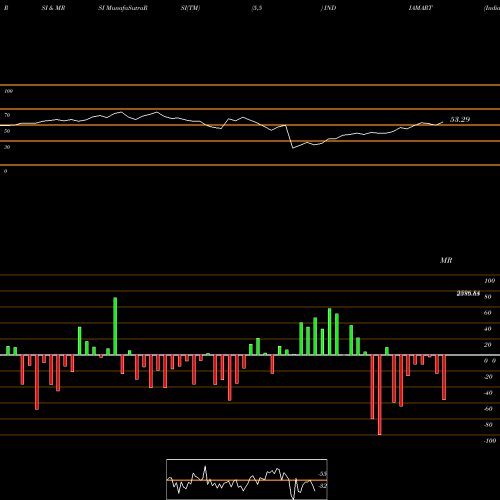Click 'SI MunafaSutraR' header text

tap(123, 8)
